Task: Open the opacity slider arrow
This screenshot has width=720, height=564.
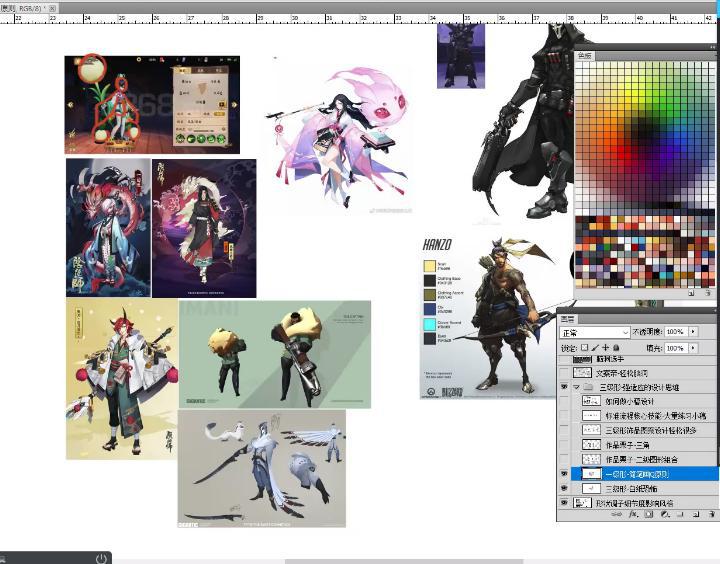Action: click(x=692, y=332)
